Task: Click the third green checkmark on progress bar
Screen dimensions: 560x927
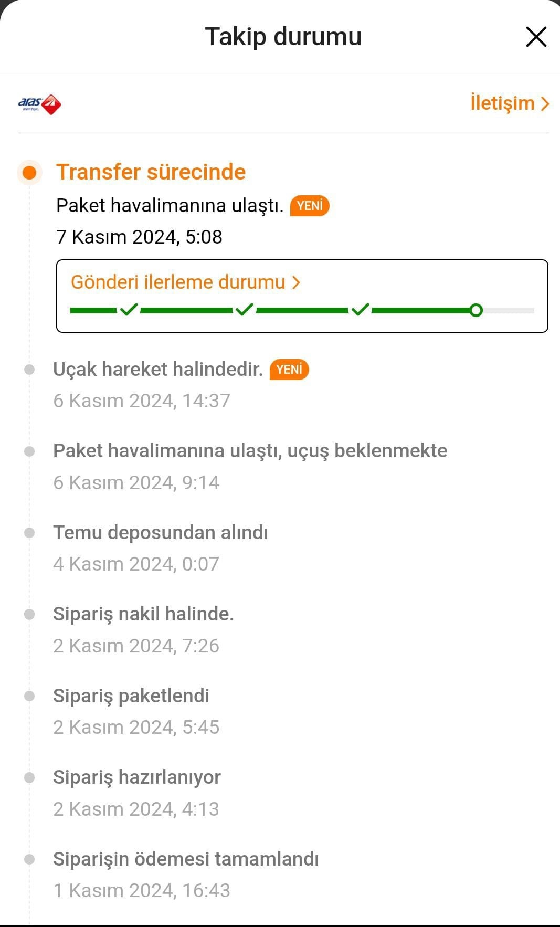Action: [360, 310]
